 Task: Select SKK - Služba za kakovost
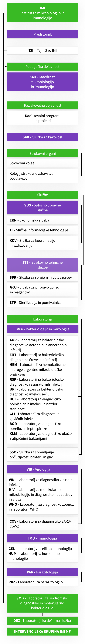click(42, 137)
